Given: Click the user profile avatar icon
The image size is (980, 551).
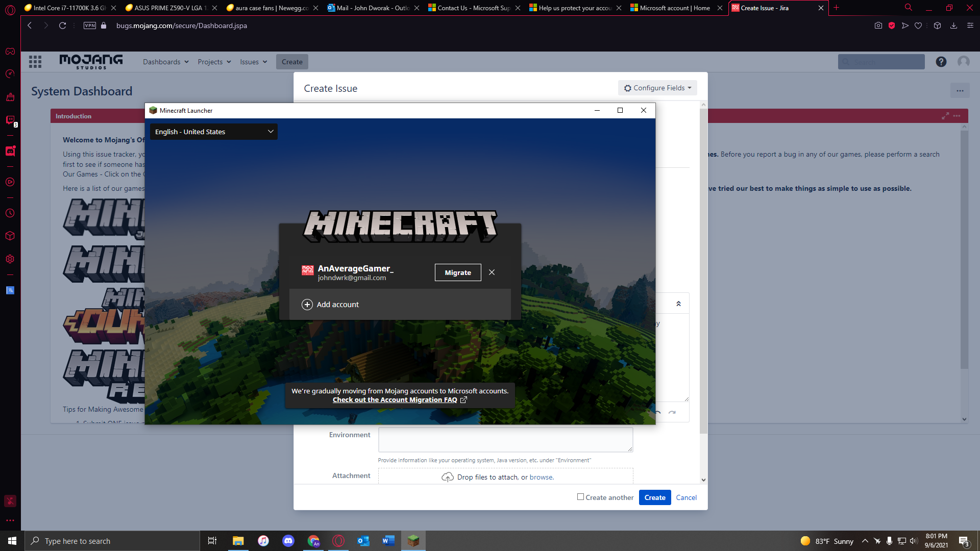Looking at the screenshot, I should click(x=963, y=62).
